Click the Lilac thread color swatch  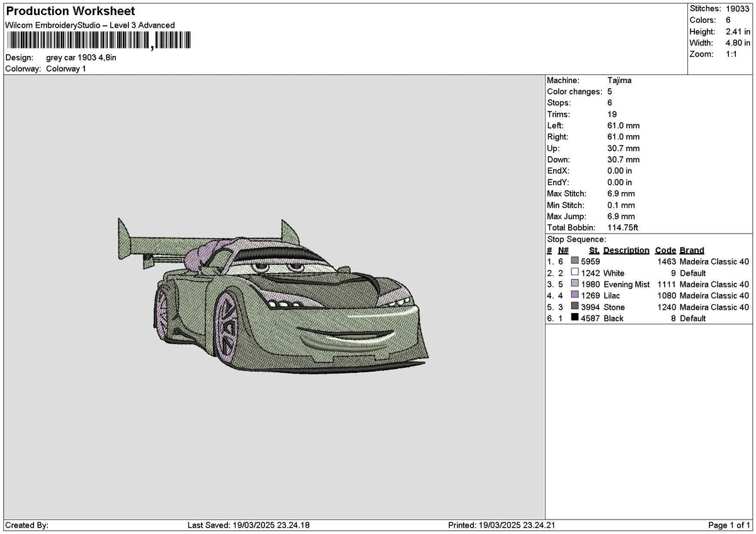pyautogui.click(x=575, y=295)
